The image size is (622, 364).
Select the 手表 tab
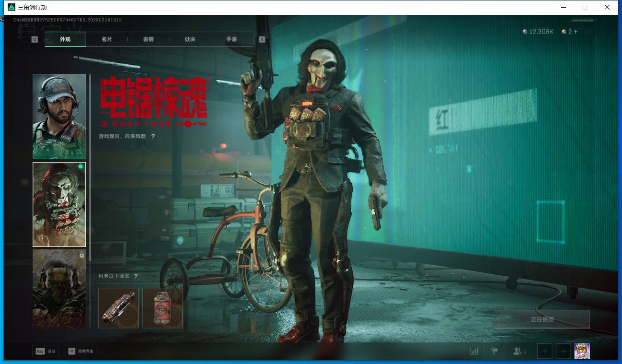(x=232, y=39)
